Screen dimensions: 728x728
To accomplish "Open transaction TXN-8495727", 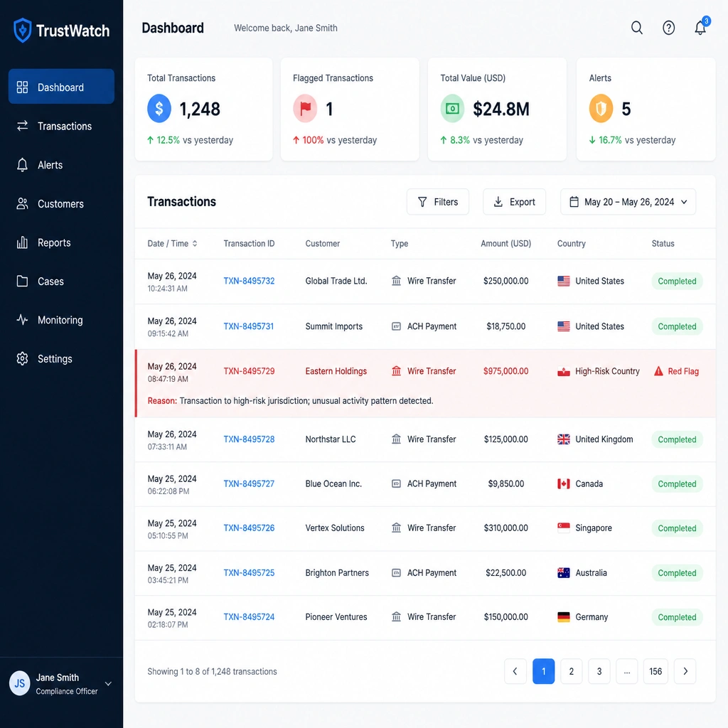I will coord(249,483).
